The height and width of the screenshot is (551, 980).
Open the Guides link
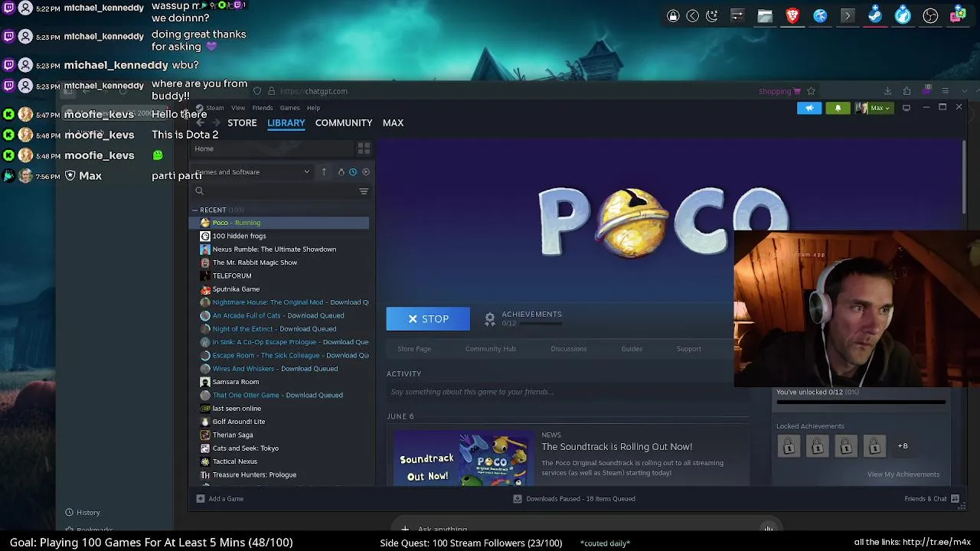pos(632,349)
